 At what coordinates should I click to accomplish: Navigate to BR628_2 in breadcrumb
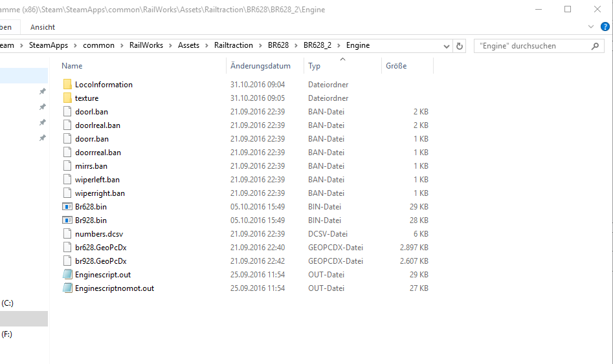[317, 45]
